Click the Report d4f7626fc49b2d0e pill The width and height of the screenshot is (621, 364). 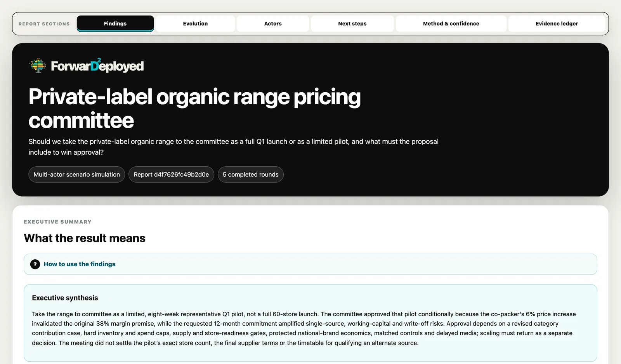pyautogui.click(x=171, y=174)
